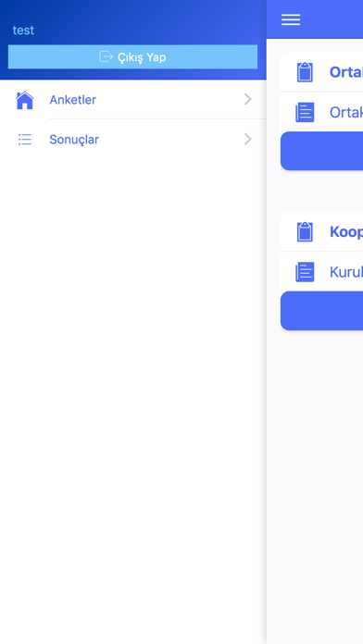Click clipboard icon in first survey card
Image resolution: width=363 pixels, height=644 pixels.
[x=305, y=72]
